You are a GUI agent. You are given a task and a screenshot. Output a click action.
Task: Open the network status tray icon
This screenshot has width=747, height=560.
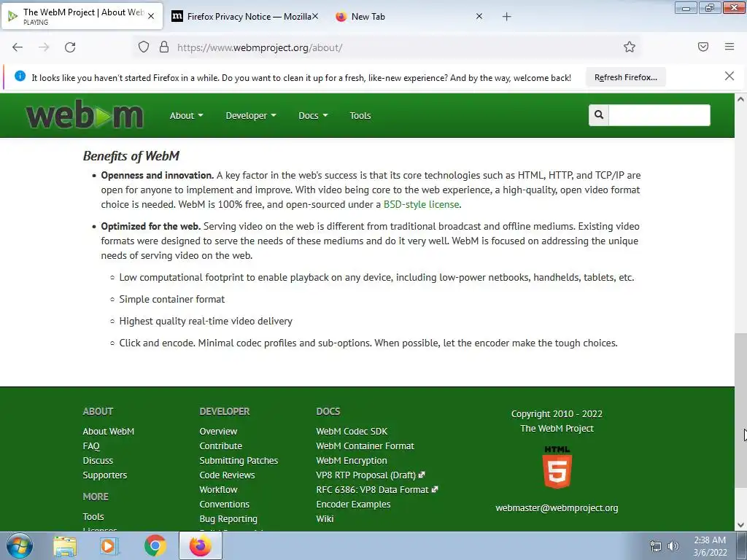pyautogui.click(x=656, y=546)
